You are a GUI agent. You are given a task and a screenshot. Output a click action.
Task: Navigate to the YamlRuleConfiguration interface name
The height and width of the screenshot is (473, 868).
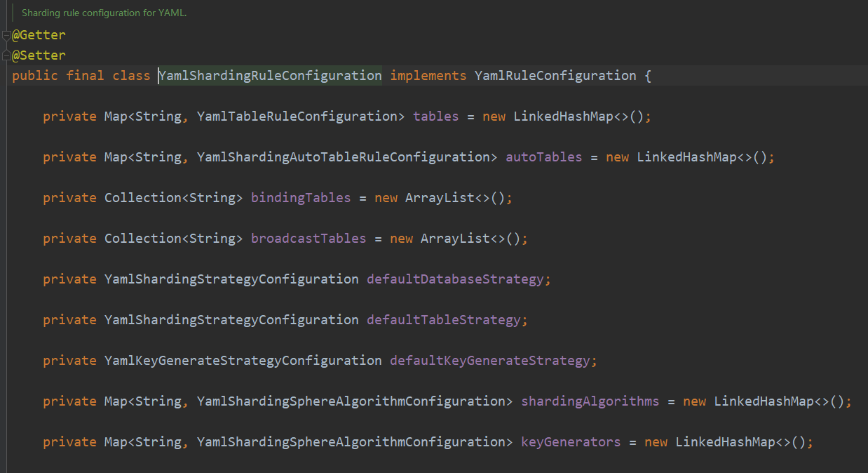[x=556, y=76]
